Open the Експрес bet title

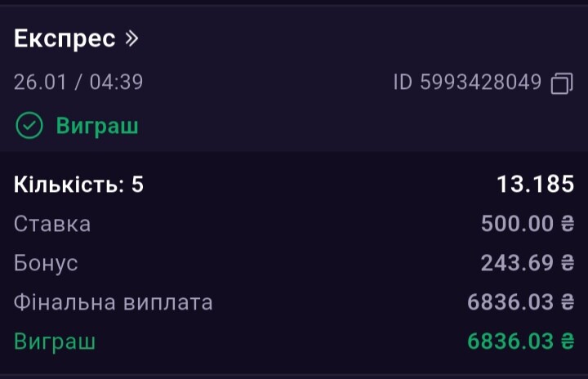[65, 38]
